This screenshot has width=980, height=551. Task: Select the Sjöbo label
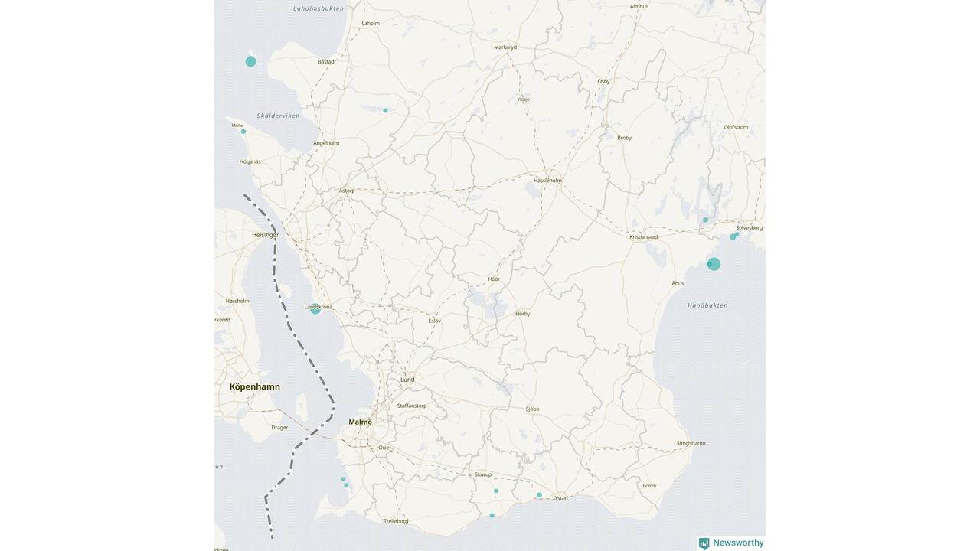click(x=532, y=409)
